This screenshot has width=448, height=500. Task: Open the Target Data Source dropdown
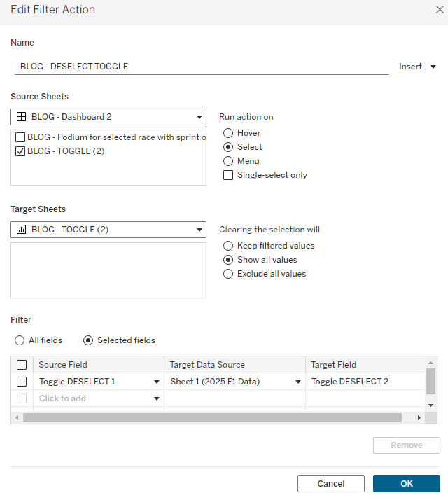[298, 382]
